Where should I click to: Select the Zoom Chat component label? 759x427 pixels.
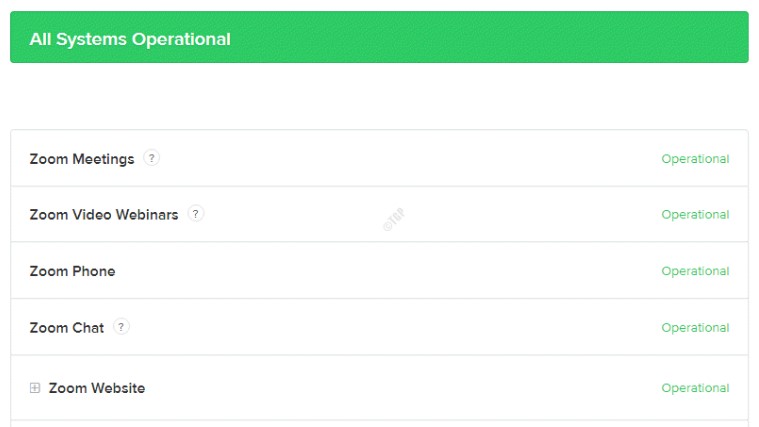67,328
